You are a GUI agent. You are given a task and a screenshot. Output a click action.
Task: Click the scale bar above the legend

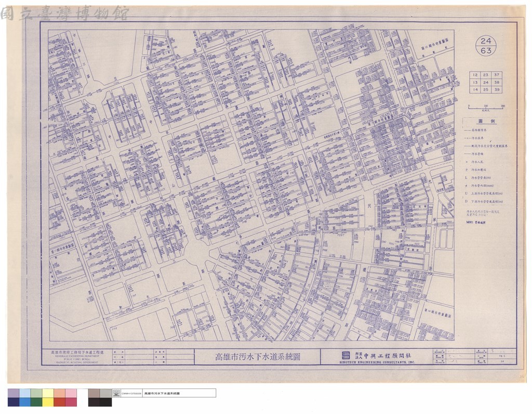[486, 107]
